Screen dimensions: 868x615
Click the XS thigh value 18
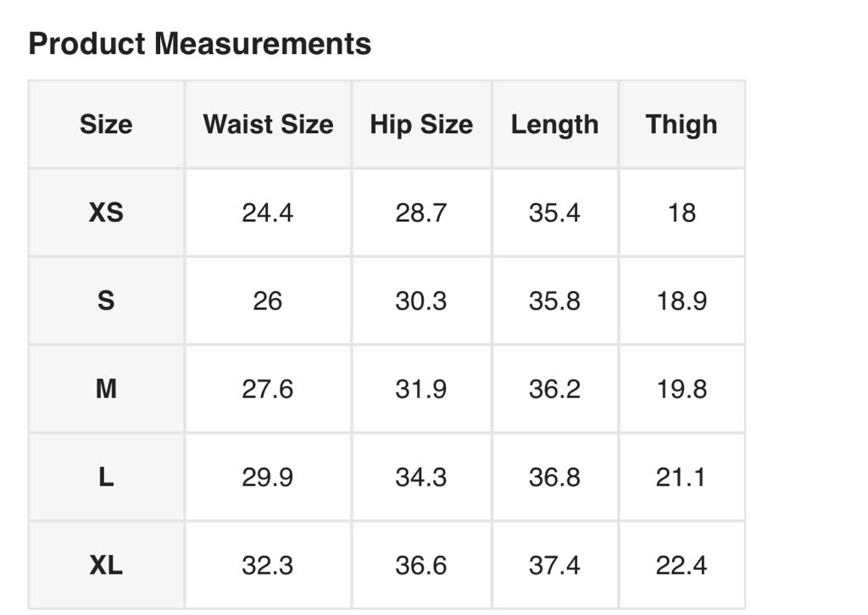click(682, 213)
